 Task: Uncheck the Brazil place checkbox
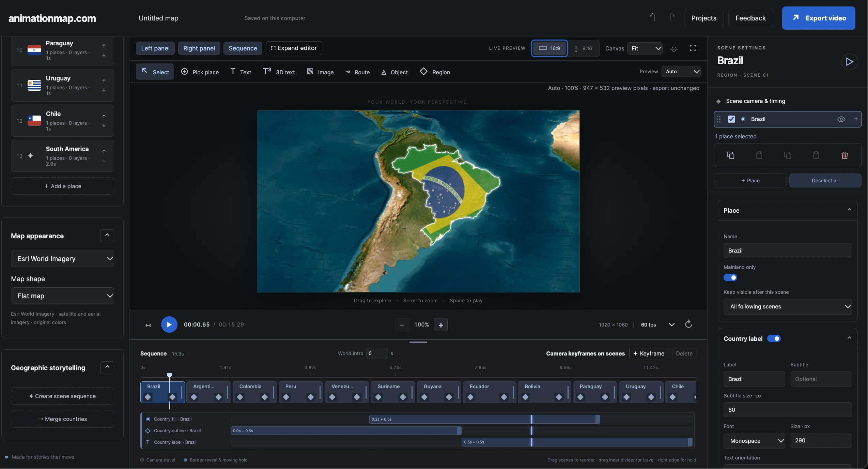pos(731,119)
